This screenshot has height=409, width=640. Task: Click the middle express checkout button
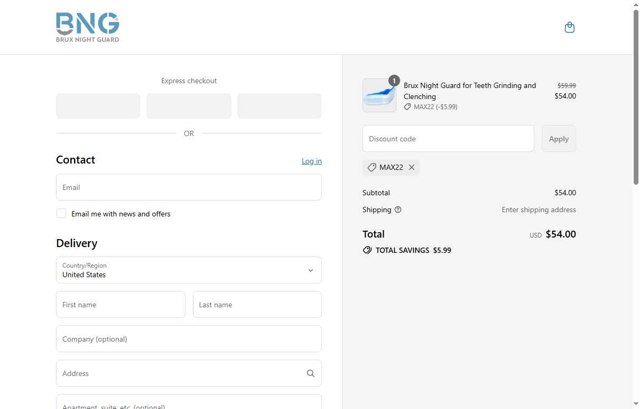coord(189,106)
